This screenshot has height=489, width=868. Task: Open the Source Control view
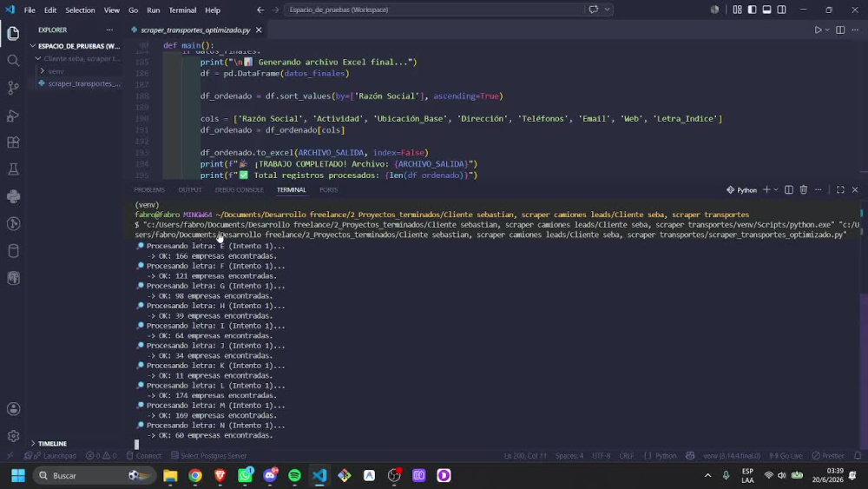(x=13, y=88)
